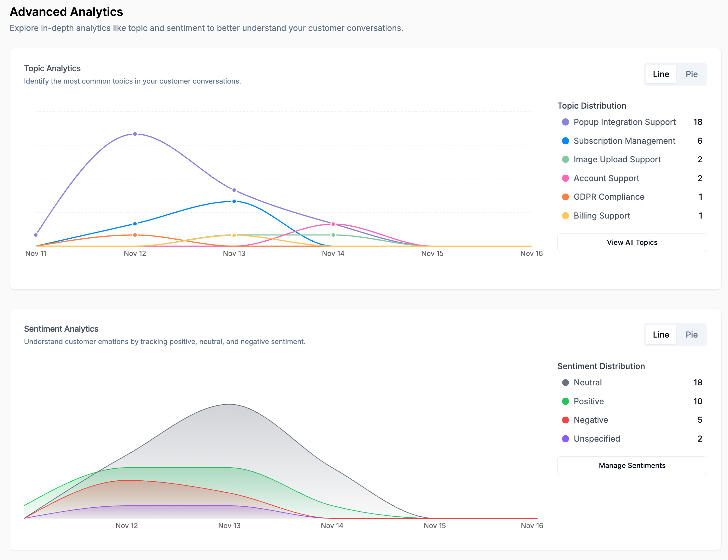This screenshot has height=560, width=728.
Task: Click the Account Support pink legend dot
Action: click(565, 178)
